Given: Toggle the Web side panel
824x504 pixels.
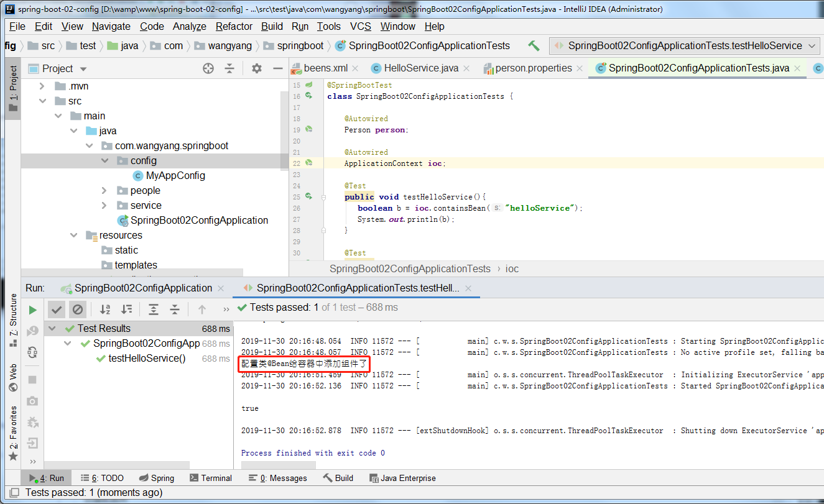Looking at the screenshot, I should click(13, 378).
